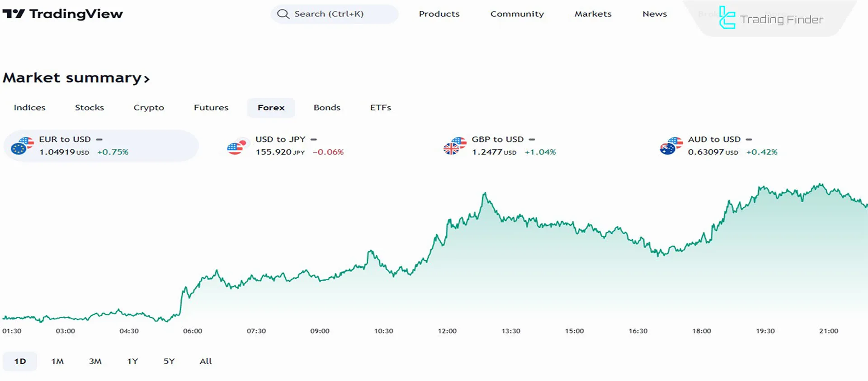Screen dimensions: 868x381
Task: Click the chevron next to Market summary
Action: [146, 79]
